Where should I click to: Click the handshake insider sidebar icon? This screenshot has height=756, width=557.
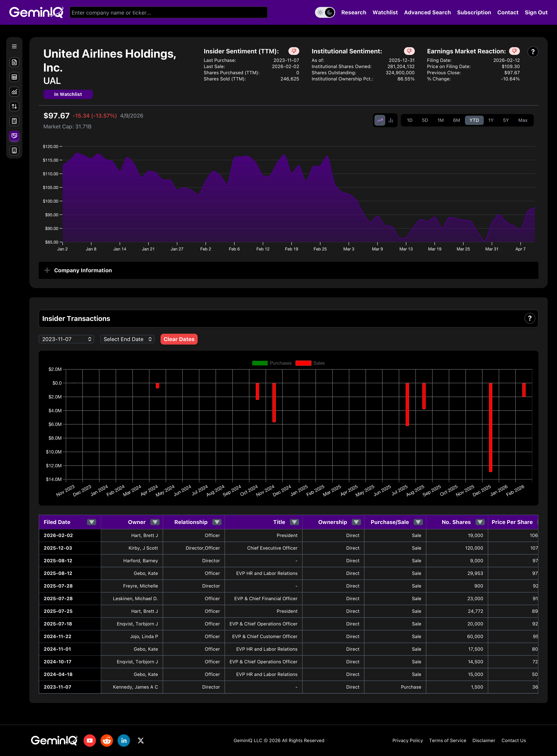coord(14,136)
